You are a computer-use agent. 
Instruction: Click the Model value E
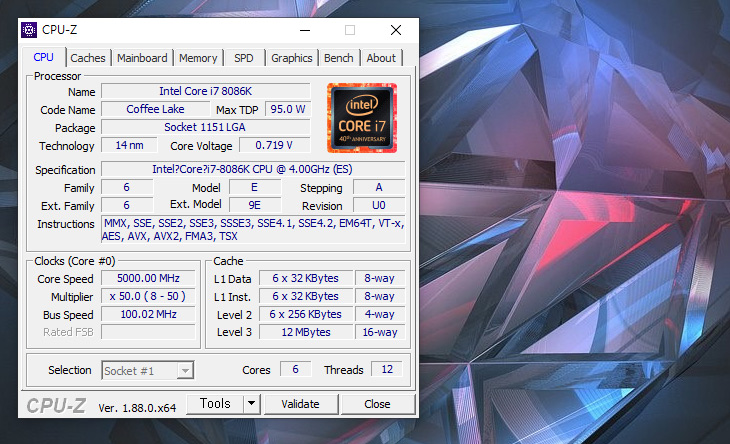(255, 188)
